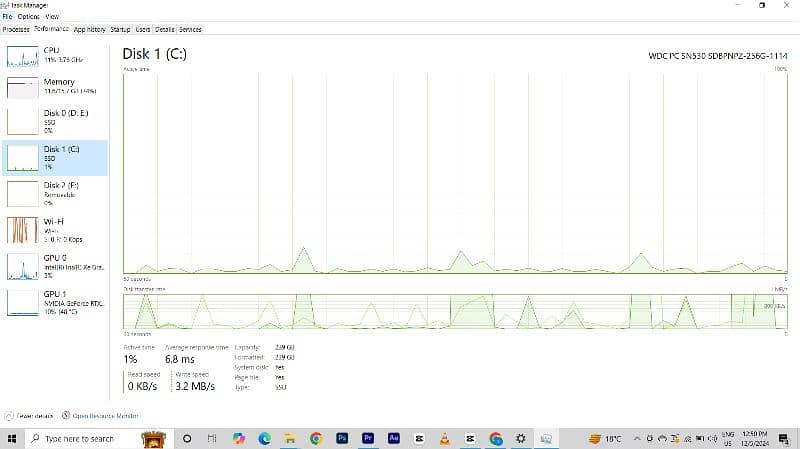This screenshot has height=449, width=800.
Task: Open Premiere Pro from the taskbar
Action: click(x=368, y=438)
